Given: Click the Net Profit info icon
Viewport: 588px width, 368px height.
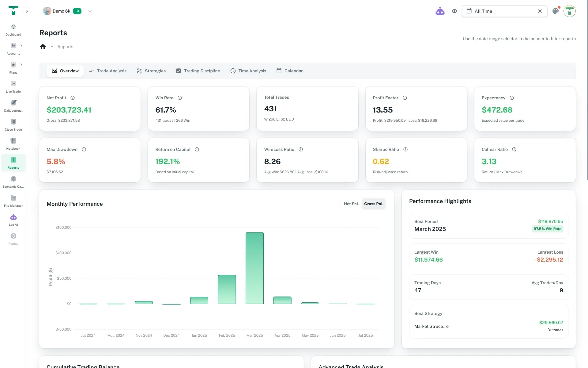Looking at the screenshot, I should (73, 98).
